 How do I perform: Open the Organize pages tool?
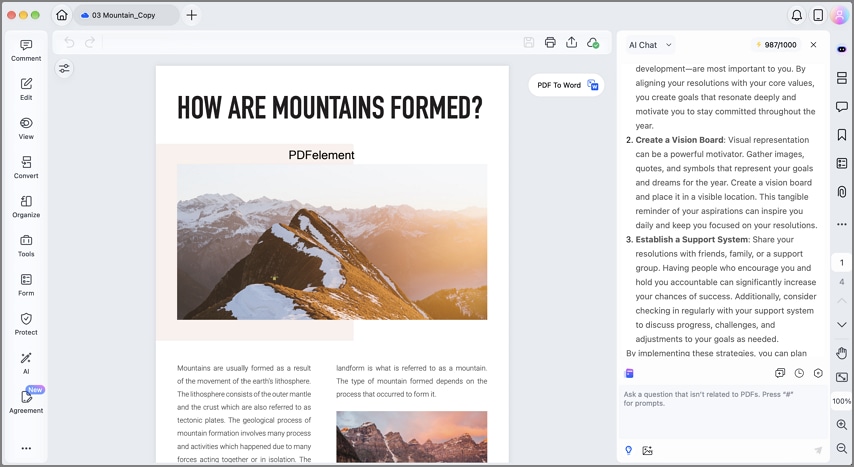pos(26,207)
